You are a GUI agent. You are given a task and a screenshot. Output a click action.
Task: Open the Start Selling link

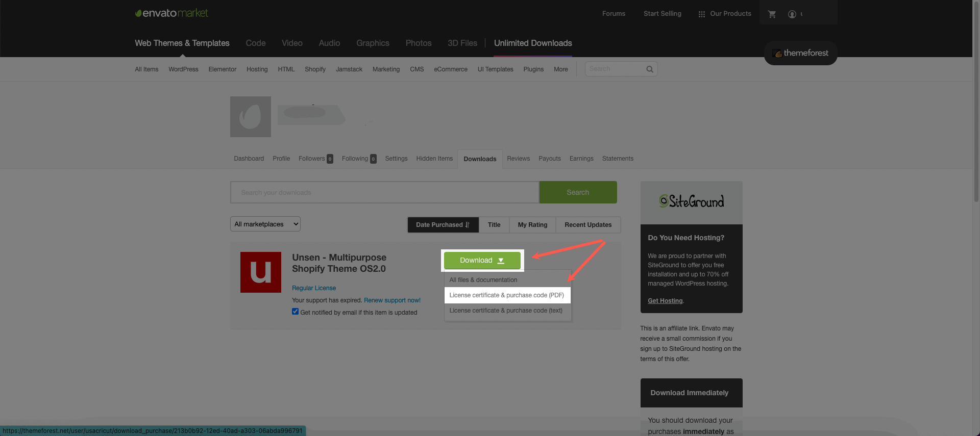663,14
